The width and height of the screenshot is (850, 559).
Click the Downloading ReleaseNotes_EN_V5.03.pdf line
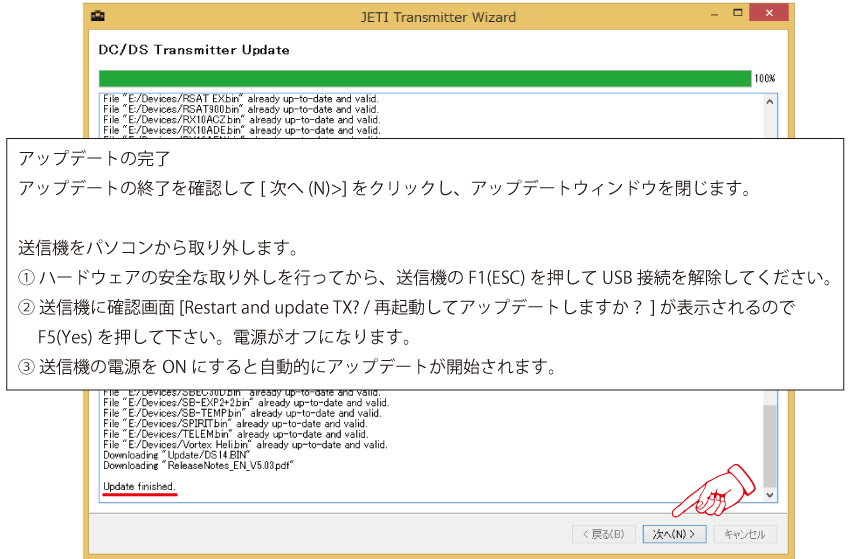click(198, 465)
